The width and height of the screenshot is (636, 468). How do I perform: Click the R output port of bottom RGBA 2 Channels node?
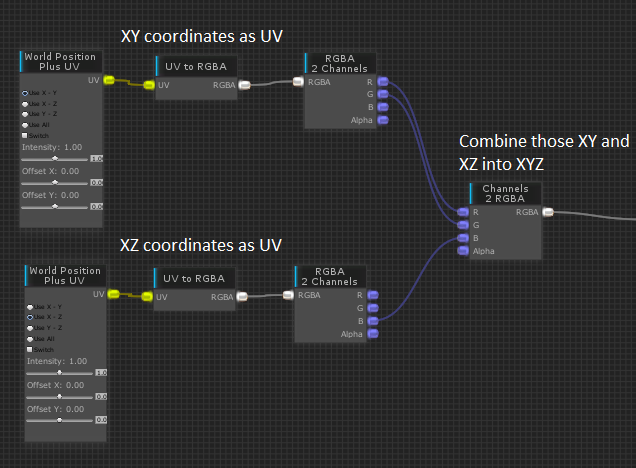click(373, 295)
